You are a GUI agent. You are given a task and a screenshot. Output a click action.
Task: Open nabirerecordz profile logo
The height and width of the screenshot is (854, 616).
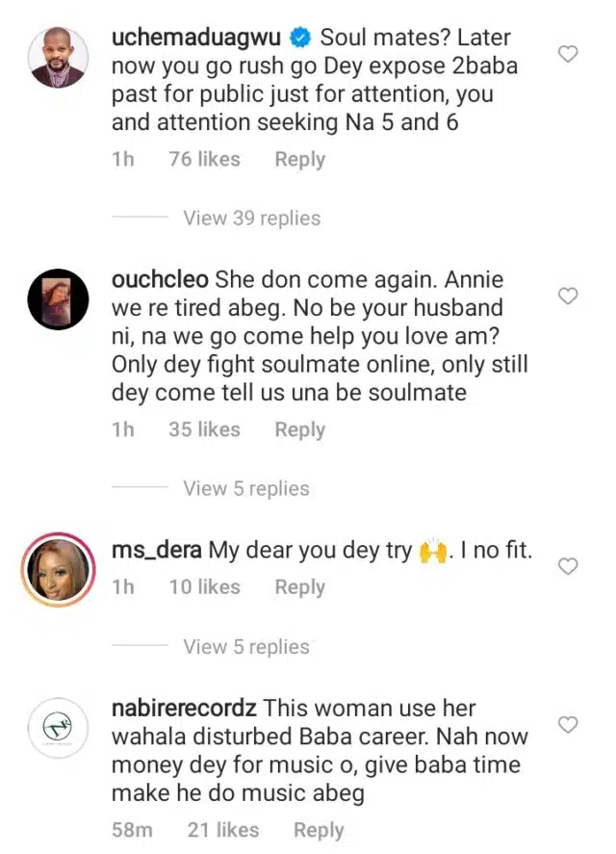click(55, 727)
